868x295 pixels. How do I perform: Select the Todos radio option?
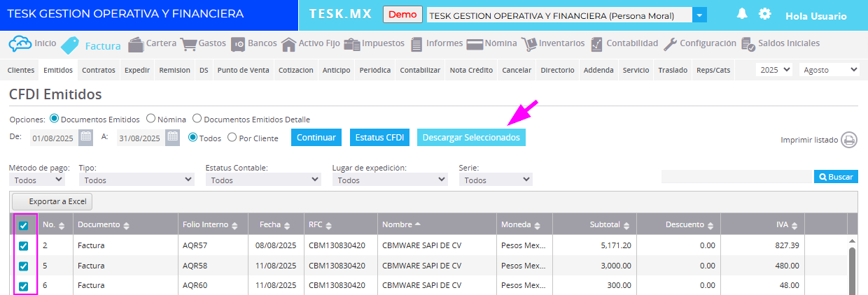[x=192, y=138]
